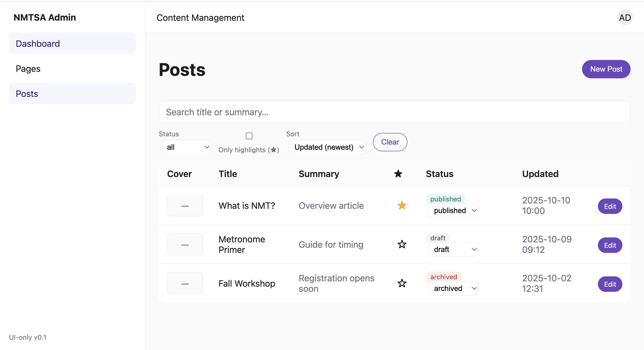
Task: Enable the Only highlights checkbox
Action: click(x=249, y=136)
